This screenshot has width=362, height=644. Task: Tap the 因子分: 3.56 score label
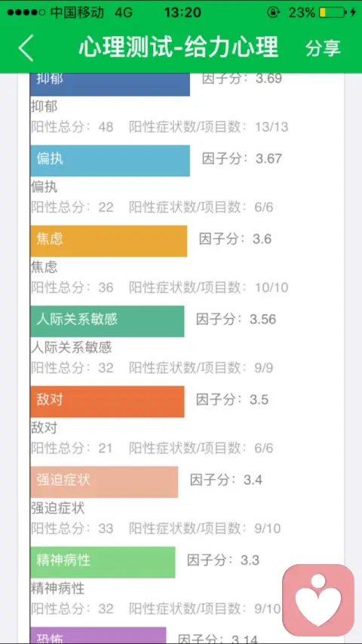[236, 319]
